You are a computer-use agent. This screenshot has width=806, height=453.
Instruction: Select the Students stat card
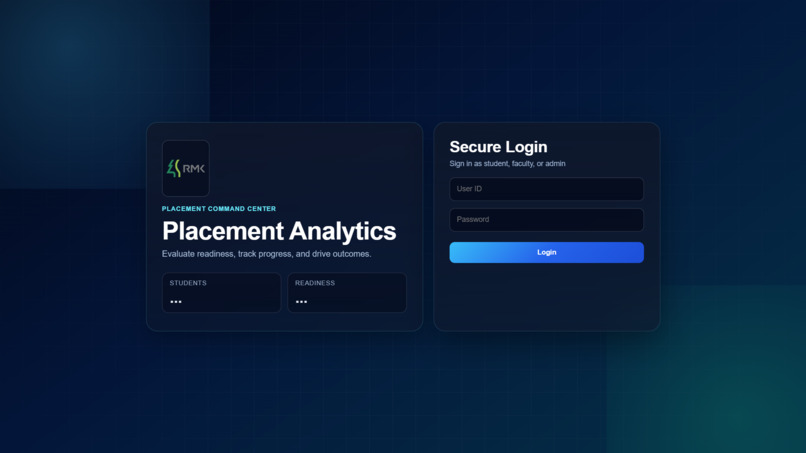pos(222,293)
